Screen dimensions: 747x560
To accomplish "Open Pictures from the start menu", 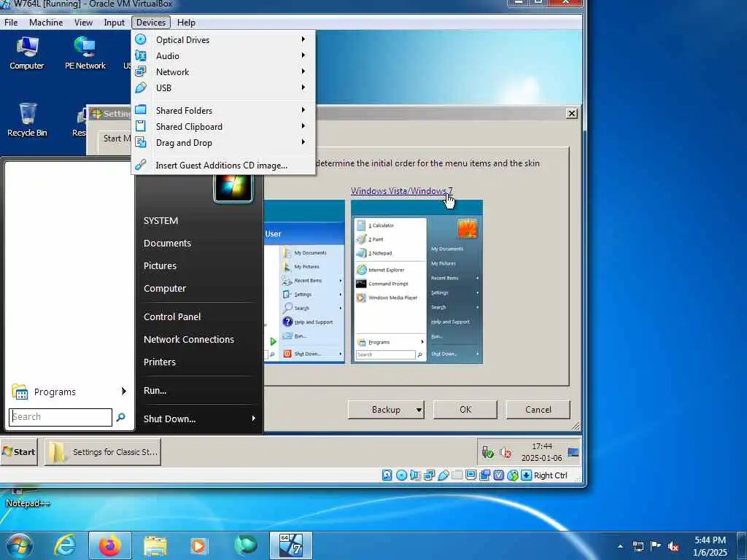I will pyautogui.click(x=160, y=265).
